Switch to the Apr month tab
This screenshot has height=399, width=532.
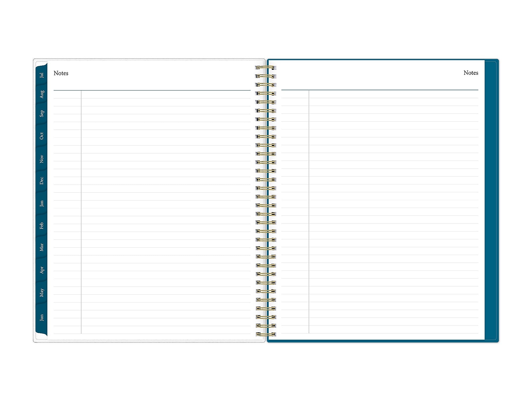click(41, 270)
